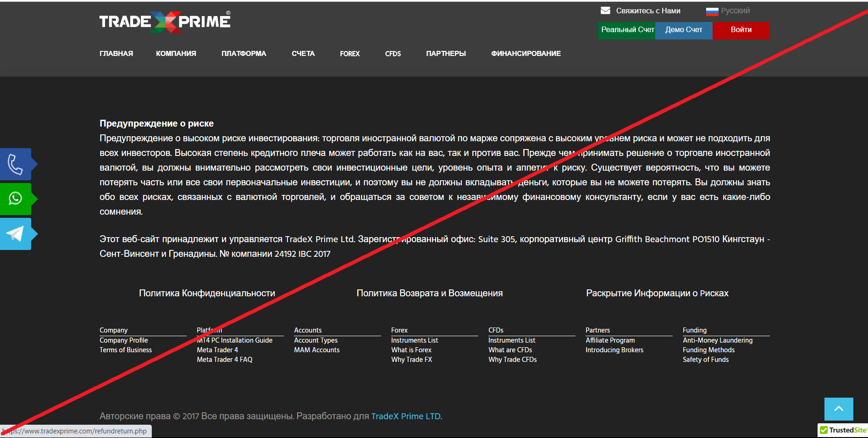The width and height of the screenshot is (868, 438).
Task: Click the TradeX Prime logo
Action: point(165,22)
